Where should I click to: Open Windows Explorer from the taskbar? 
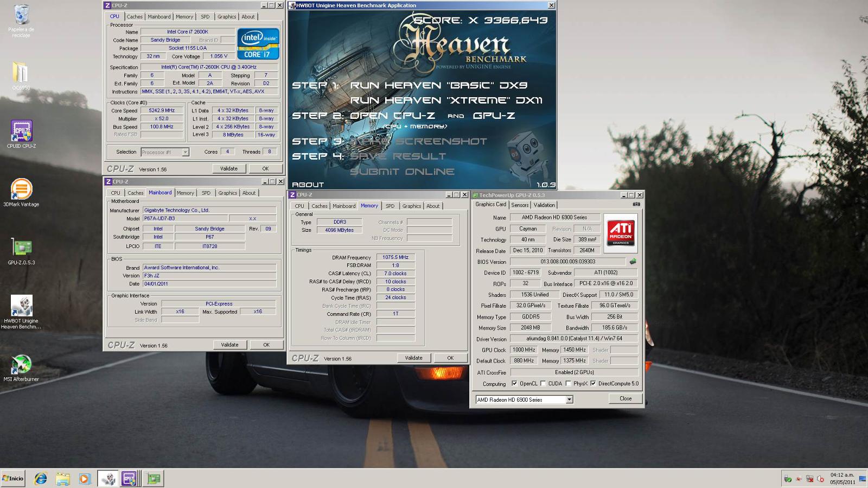[62, 478]
